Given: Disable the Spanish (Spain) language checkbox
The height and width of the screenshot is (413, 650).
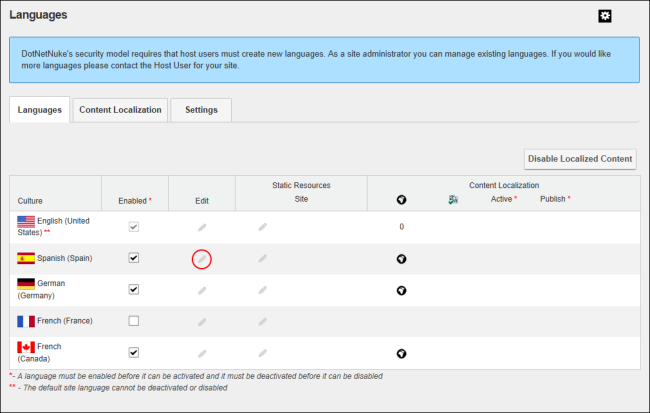Looking at the screenshot, I should pos(133,258).
